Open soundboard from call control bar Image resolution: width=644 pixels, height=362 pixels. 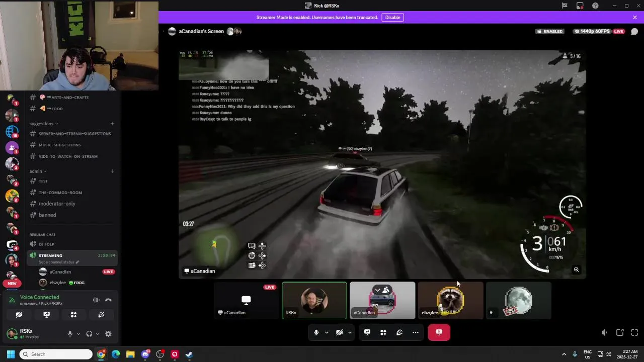pos(399,332)
